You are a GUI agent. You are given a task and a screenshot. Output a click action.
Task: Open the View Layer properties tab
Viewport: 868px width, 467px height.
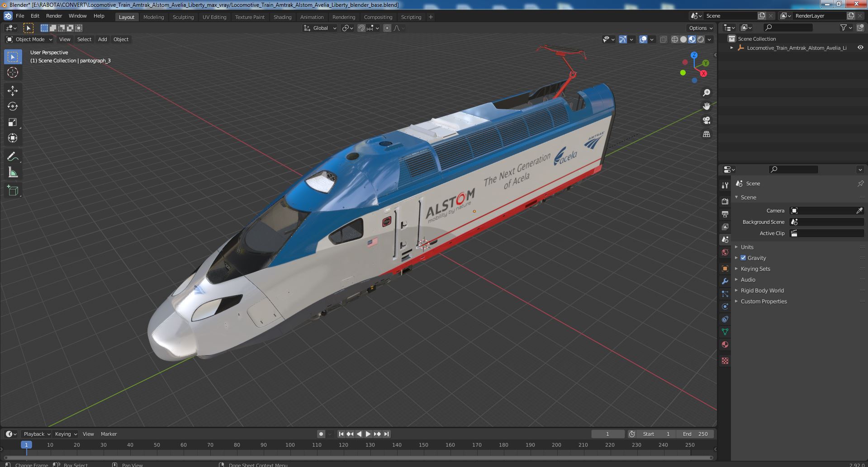(725, 226)
